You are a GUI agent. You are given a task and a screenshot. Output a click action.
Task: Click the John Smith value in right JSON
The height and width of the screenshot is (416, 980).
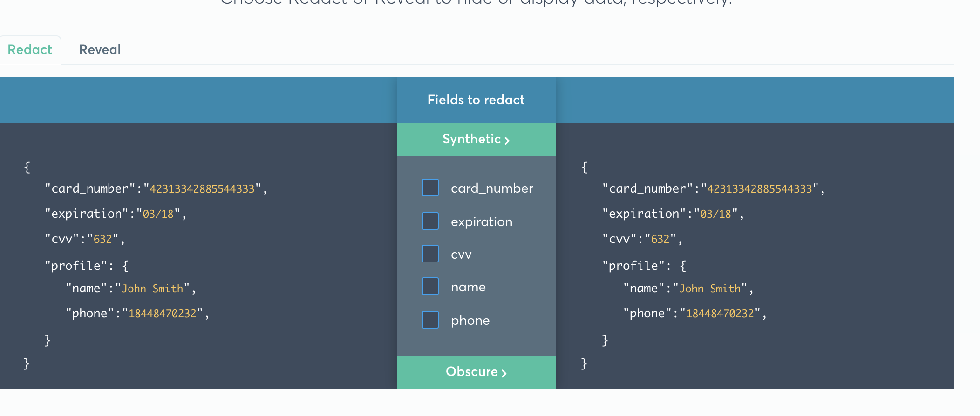tap(710, 289)
